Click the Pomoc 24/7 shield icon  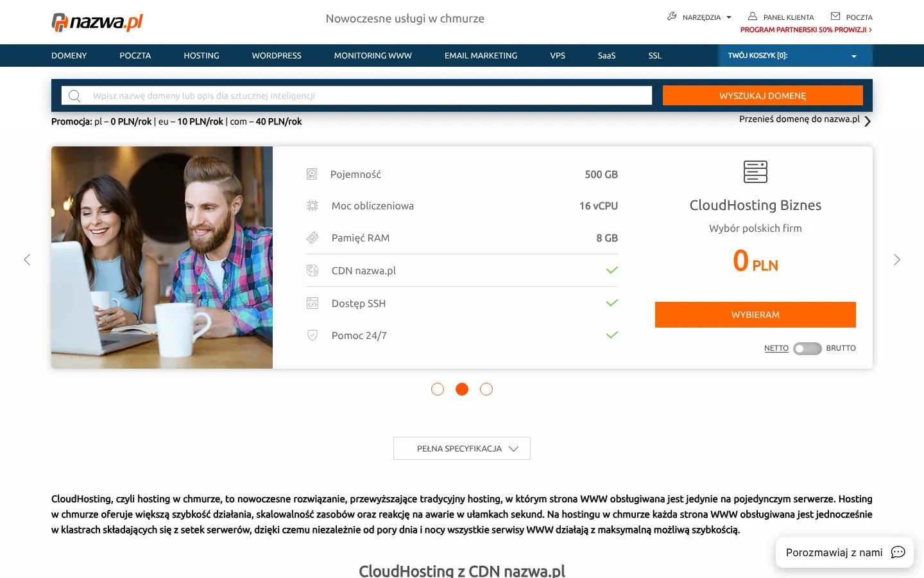312,335
